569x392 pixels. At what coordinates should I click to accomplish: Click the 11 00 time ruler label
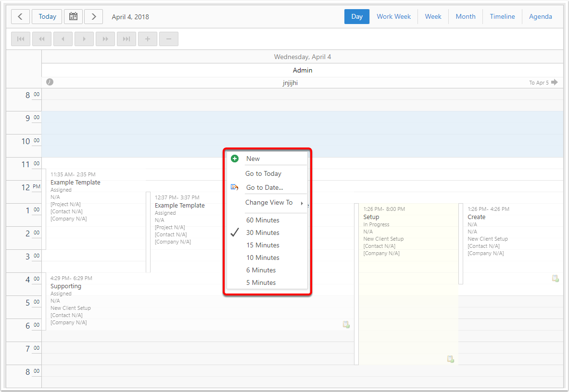click(x=30, y=164)
